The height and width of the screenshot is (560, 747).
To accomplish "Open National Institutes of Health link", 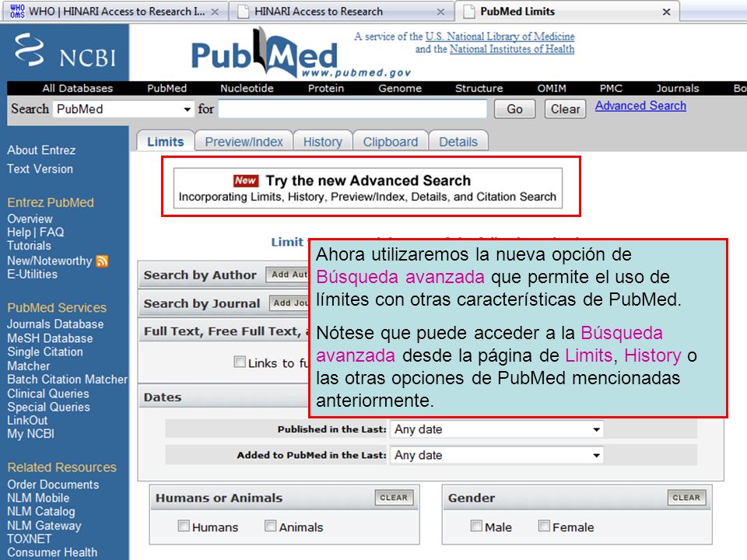I will 512,49.
